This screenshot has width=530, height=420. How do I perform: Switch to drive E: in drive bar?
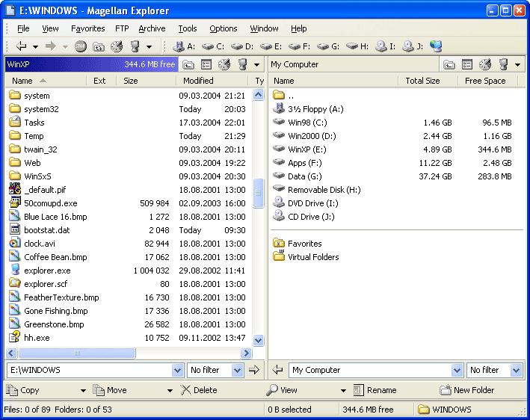pyautogui.click(x=271, y=46)
